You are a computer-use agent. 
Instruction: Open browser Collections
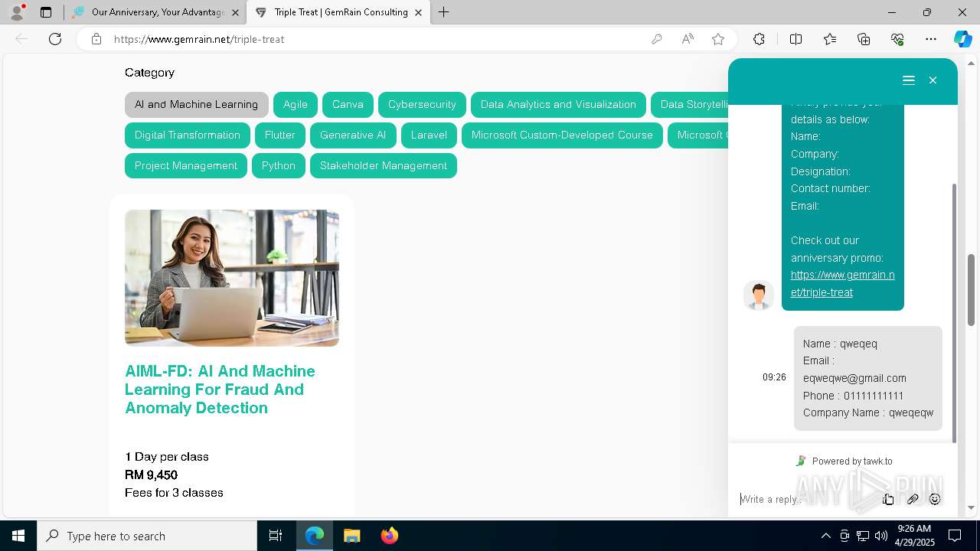tap(864, 39)
